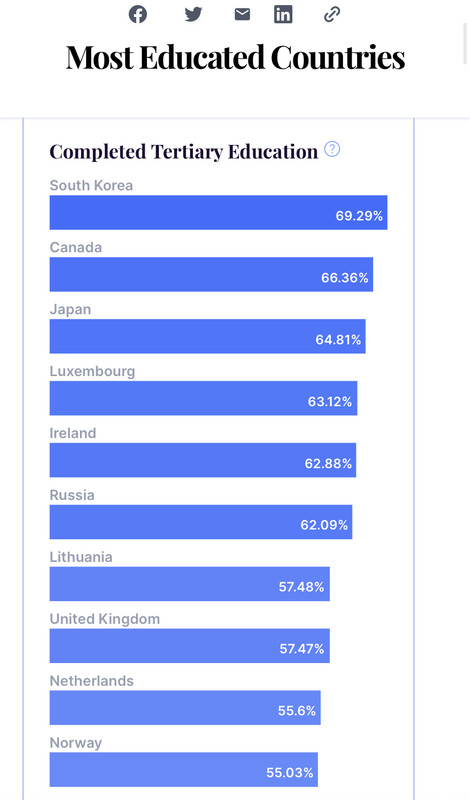Share via Twitter bird icon

(193, 14)
